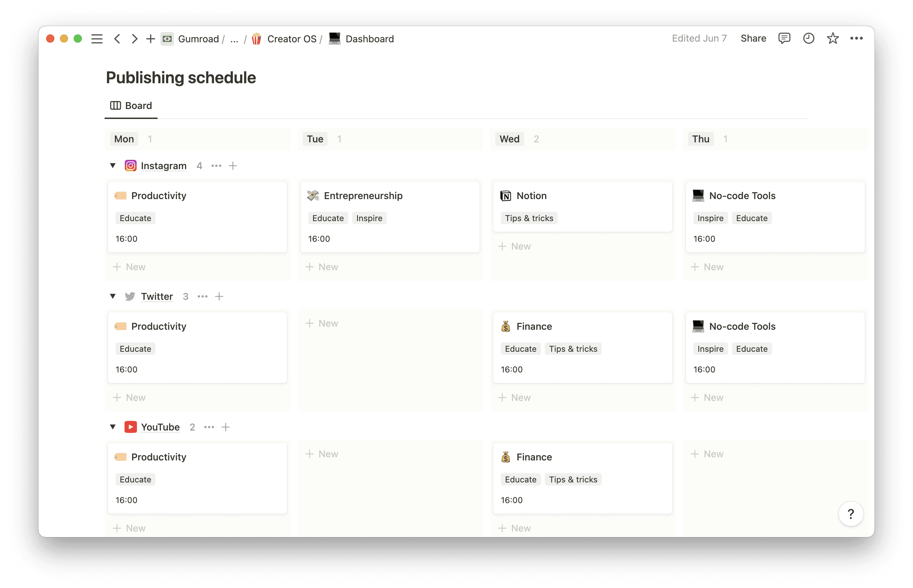Image resolution: width=913 pixels, height=588 pixels.
Task: Select the Board view tab
Action: point(131,106)
